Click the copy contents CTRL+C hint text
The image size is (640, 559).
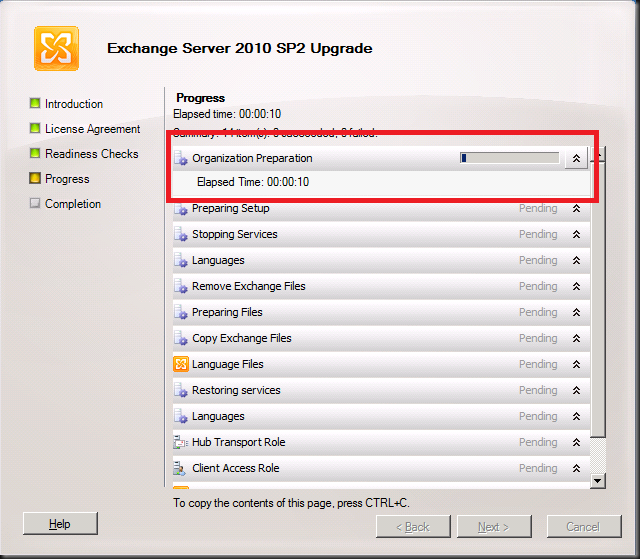291,503
